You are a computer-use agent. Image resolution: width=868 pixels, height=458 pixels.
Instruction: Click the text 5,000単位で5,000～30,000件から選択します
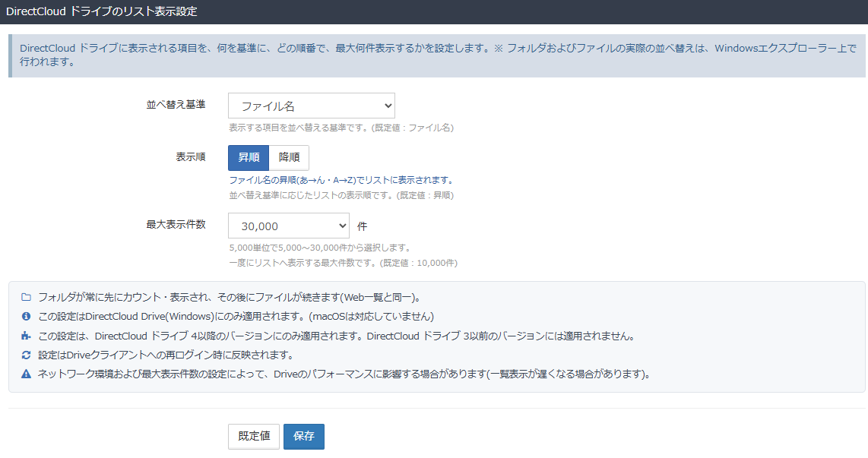tap(320, 248)
